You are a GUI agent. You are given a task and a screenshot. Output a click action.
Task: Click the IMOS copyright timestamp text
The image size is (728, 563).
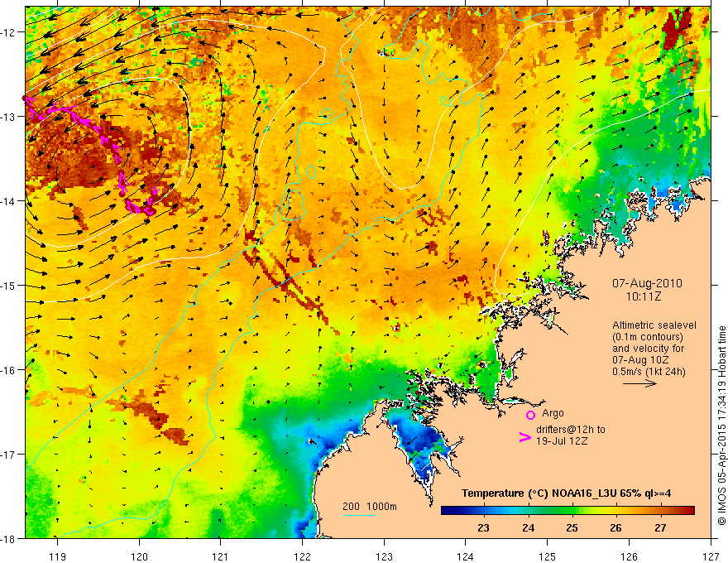coord(722,426)
